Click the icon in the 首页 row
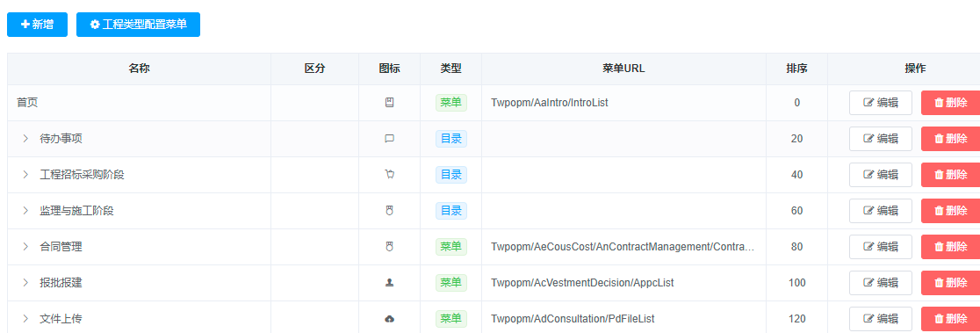The height and width of the screenshot is (333, 980). (x=389, y=103)
